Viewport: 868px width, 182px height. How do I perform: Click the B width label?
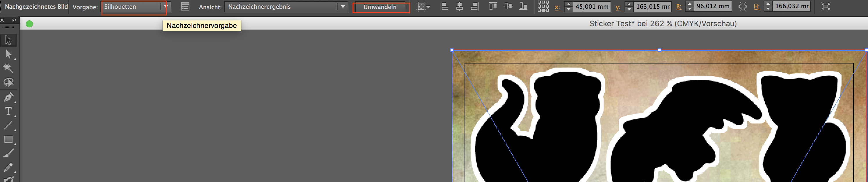[679, 7]
